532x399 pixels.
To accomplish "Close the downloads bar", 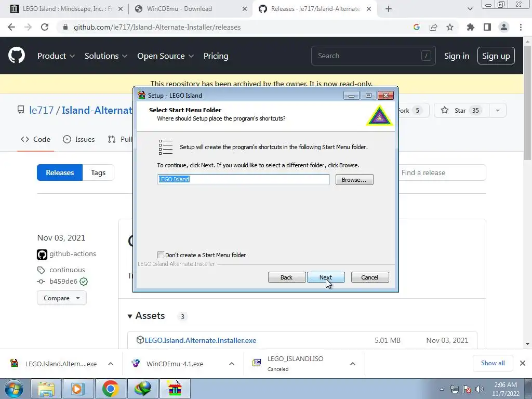I will coord(523,363).
